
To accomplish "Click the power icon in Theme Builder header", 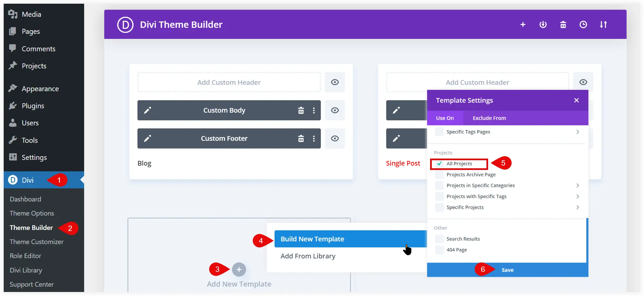I will coord(543,24).
